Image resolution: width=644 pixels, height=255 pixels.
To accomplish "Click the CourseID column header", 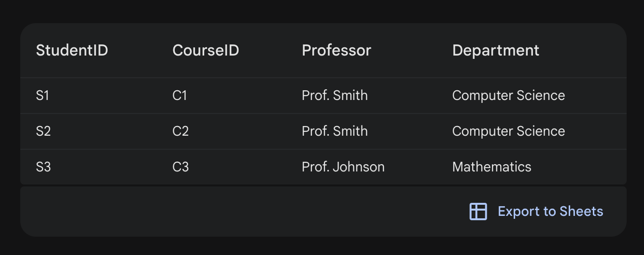I will pyautogui.click(x=206, y=50).
